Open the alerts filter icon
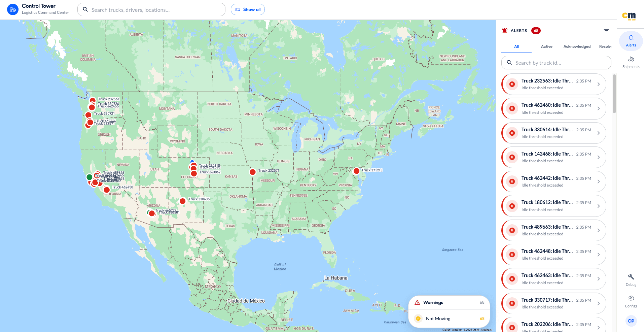 pyautogui.click(x=606, y=31)
